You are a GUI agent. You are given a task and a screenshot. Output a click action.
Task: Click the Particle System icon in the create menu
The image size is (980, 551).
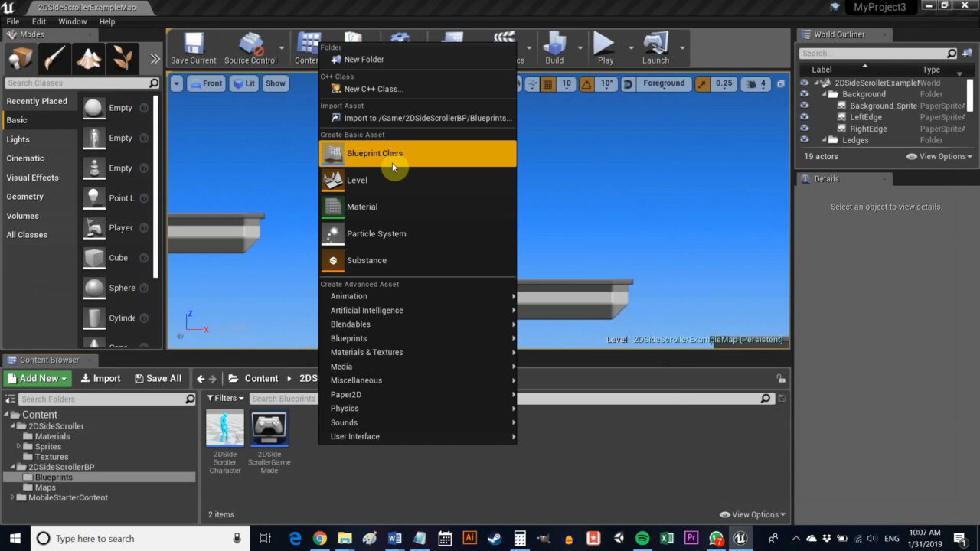pyautogui.click(x=332, y=233)
